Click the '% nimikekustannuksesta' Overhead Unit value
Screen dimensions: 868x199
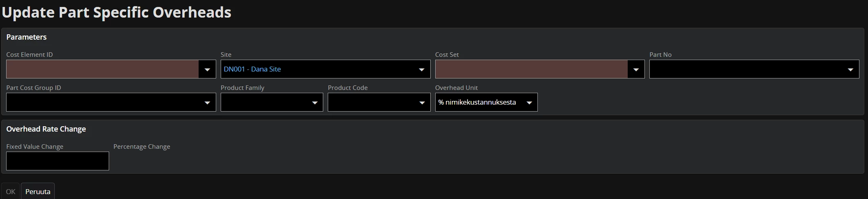point(477,103)
